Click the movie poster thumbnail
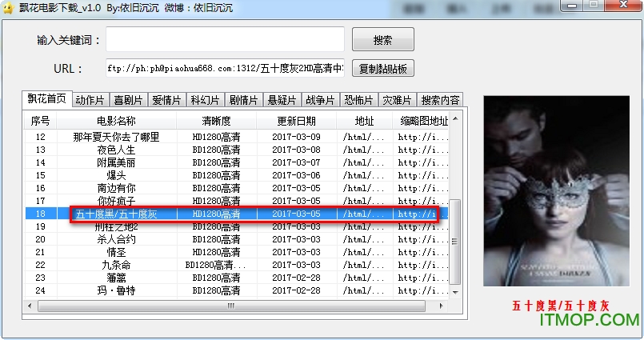Image resolution: width=644 pixels, height=340 pixels. pos(556,191)
